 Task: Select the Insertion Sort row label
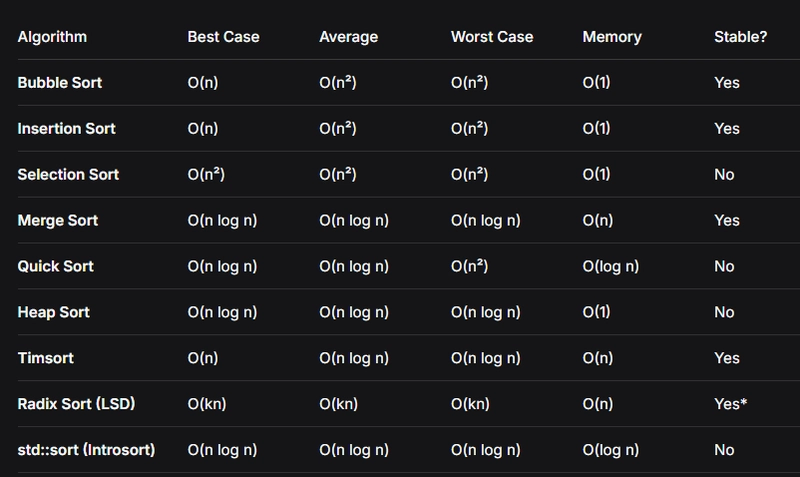(67, 129)
